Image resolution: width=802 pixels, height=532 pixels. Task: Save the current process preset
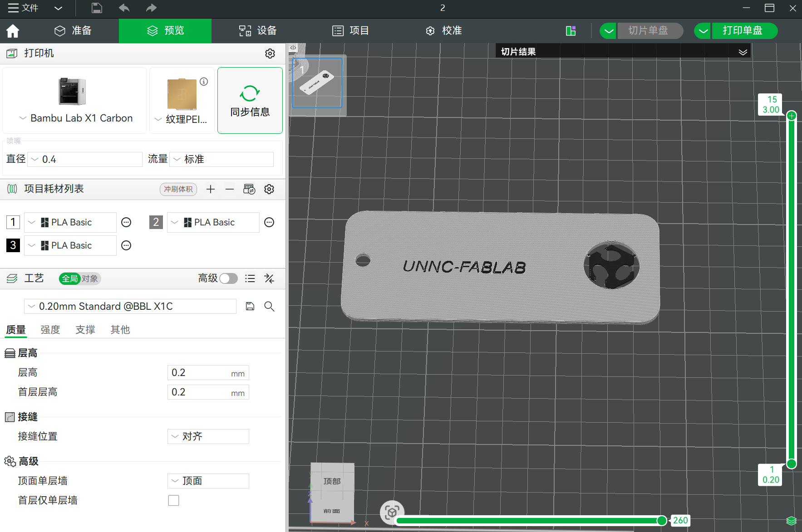[250, 306]
